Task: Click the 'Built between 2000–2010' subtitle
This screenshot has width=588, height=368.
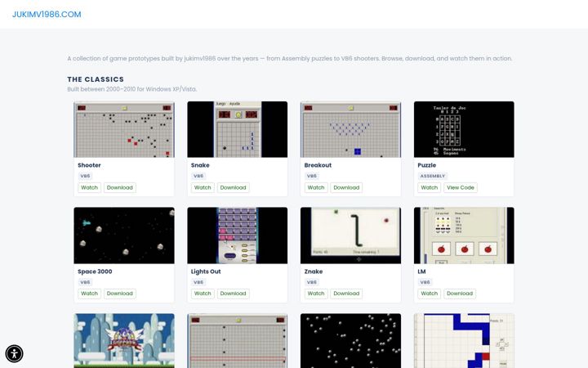Action: [x=132, y=89]
